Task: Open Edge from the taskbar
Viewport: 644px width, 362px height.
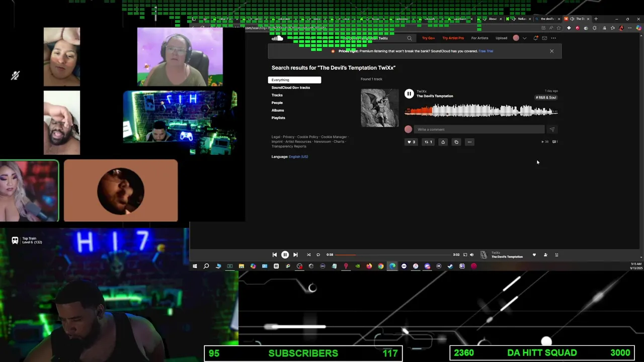Action: [x=392, y=266]
